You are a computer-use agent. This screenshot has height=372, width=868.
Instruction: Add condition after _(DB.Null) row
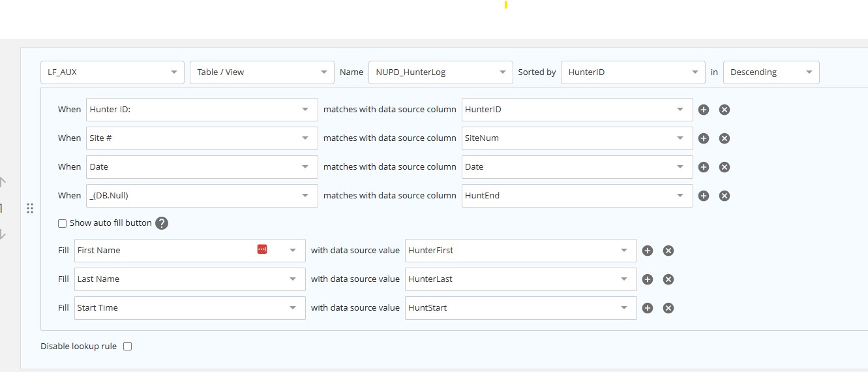point(704,196)
